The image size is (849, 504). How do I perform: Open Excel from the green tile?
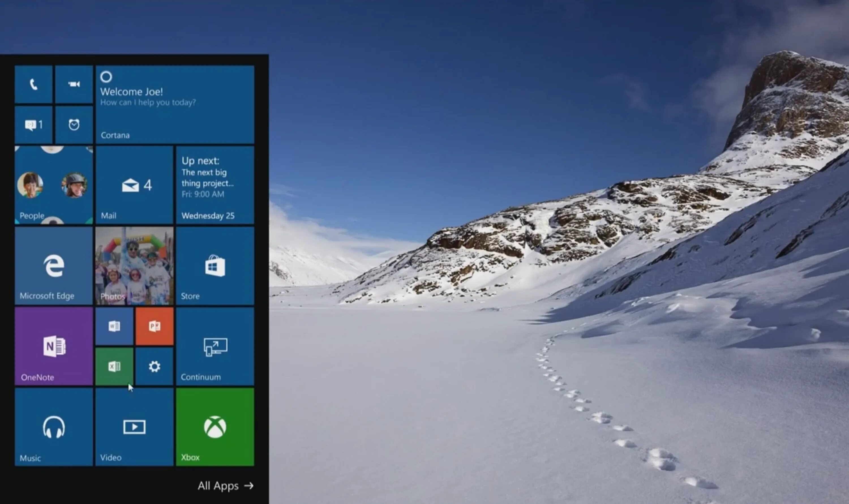(x=114, y=366)
